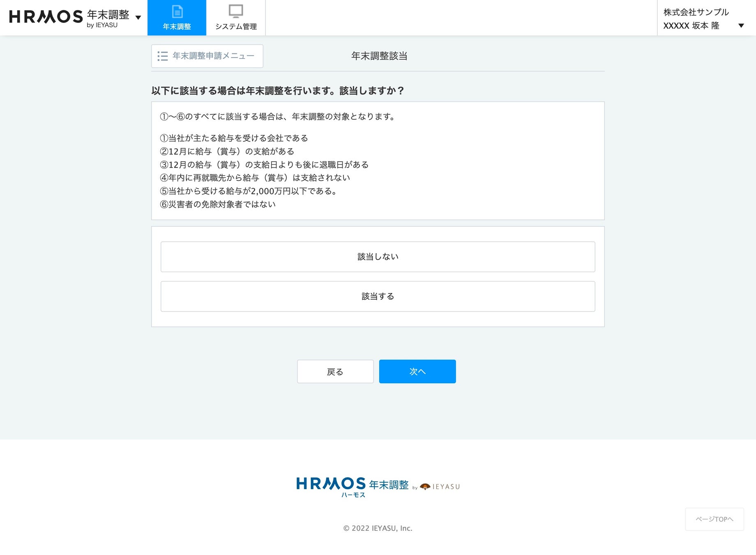
Task: Click condition ④年内に再就職先から給与 text
Action: coord(255,178)
